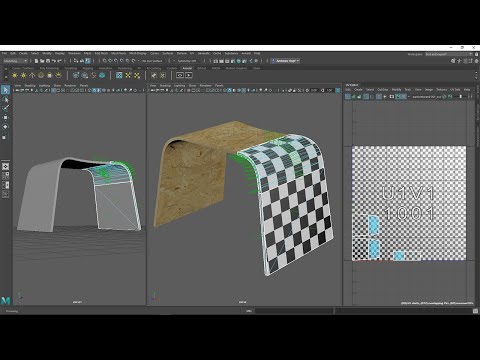This screenshot has width=480, height=360.
Task: Click the Redo arrow icon
Action: [x=59, y=61]
